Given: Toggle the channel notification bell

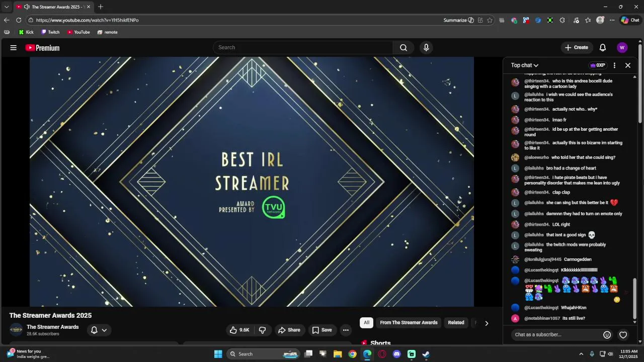Looking at the screenshot, I should tap(94, 330).
